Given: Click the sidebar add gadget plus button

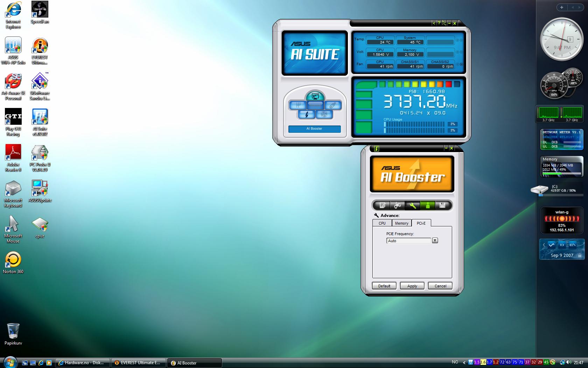Looking at the screenshot, I should [562, 7].
